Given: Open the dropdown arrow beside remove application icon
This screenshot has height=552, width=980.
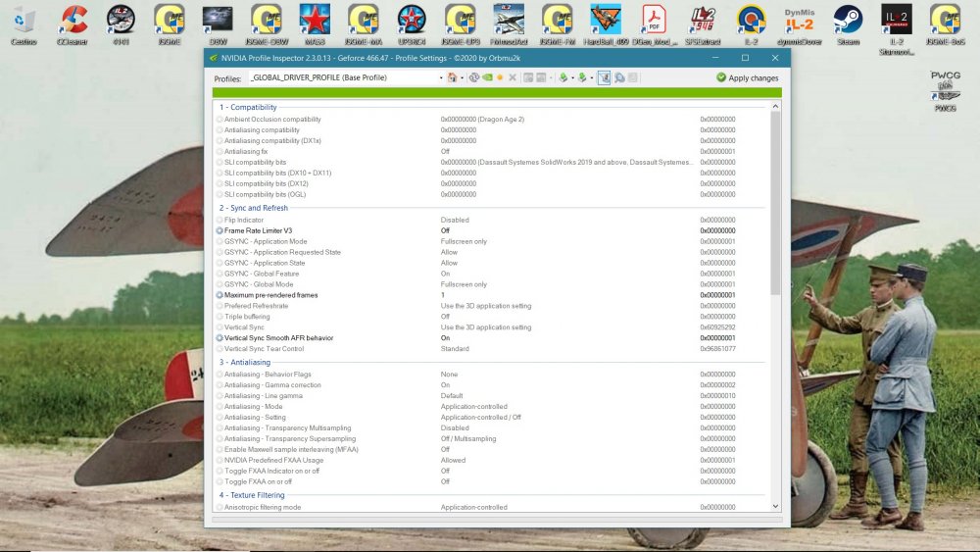Looking at the screenshot, I should click(x=551, y=78).
